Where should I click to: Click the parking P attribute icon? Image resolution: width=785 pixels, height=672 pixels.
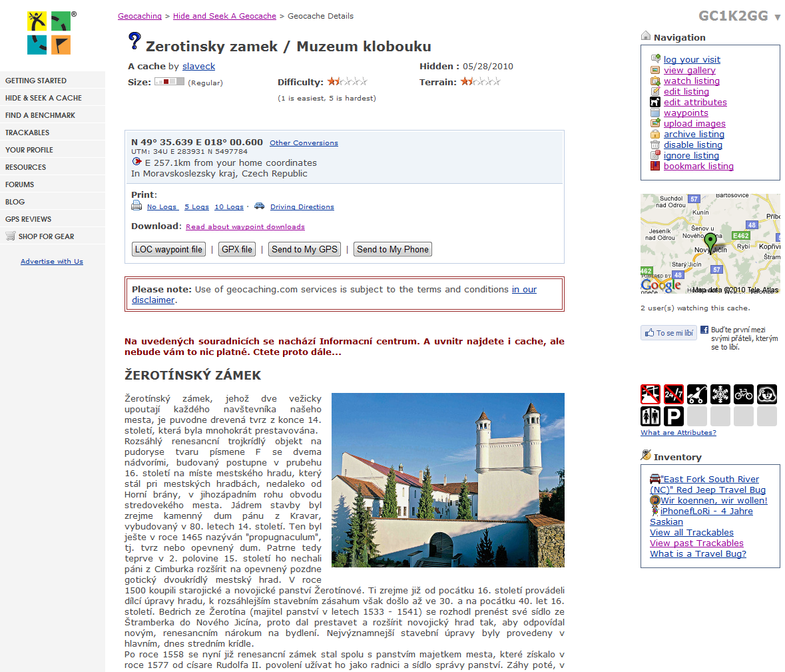[673, 416]
